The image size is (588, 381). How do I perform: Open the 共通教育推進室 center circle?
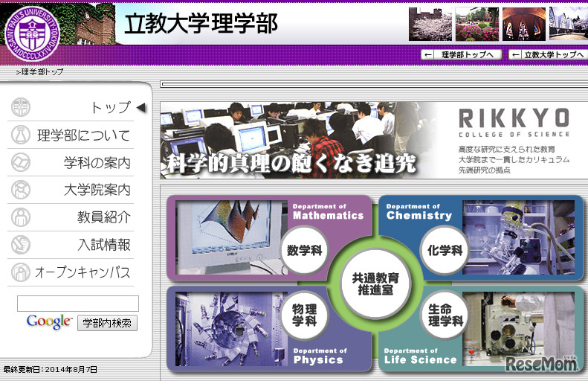coord(375,284)
